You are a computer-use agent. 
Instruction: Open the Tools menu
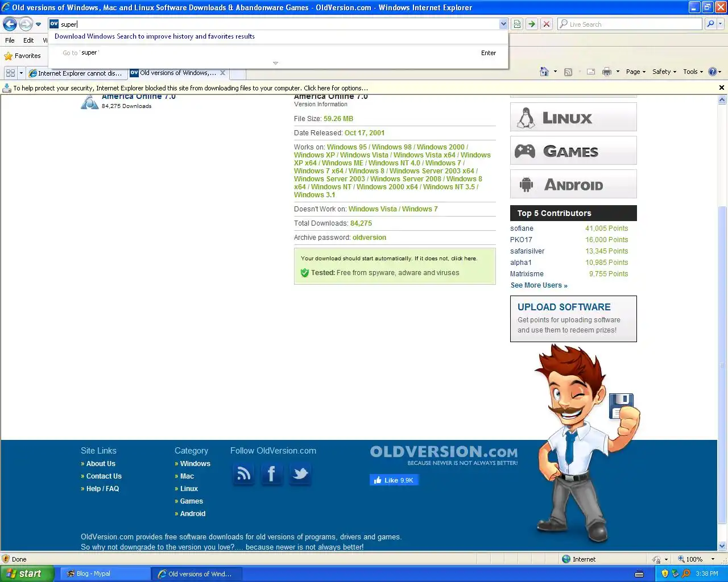693,72
